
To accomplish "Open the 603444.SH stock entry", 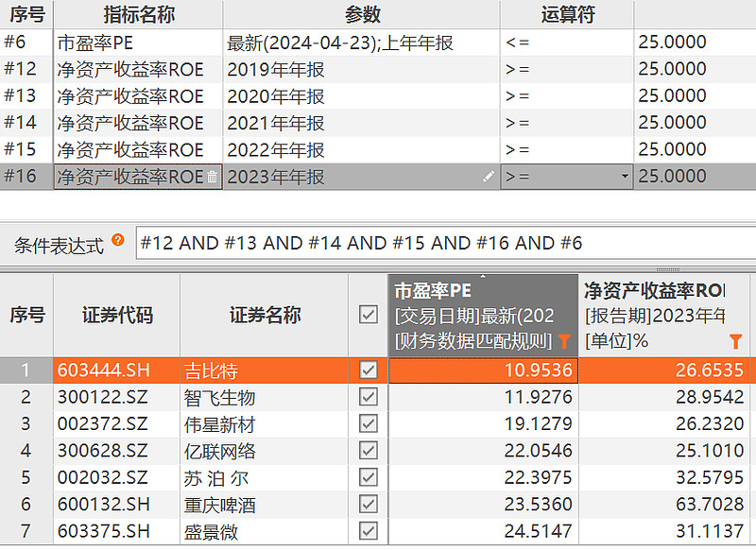I will point(106,370).
